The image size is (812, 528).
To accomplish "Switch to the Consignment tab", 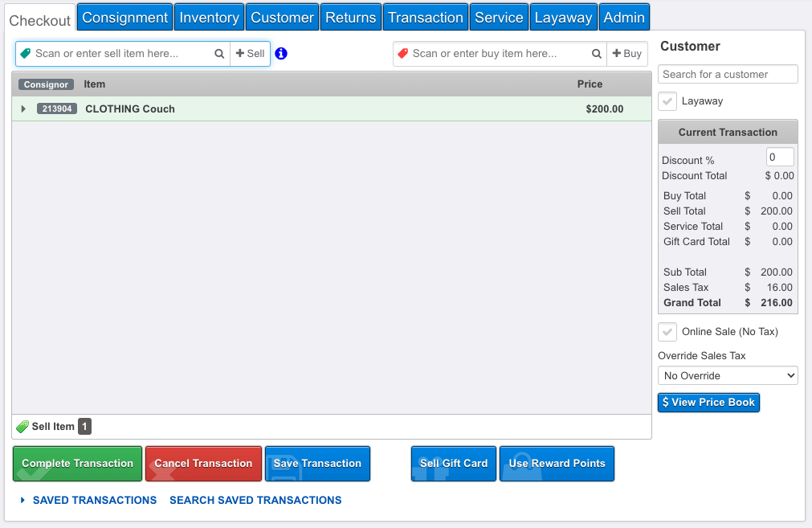I will (124, 16).
